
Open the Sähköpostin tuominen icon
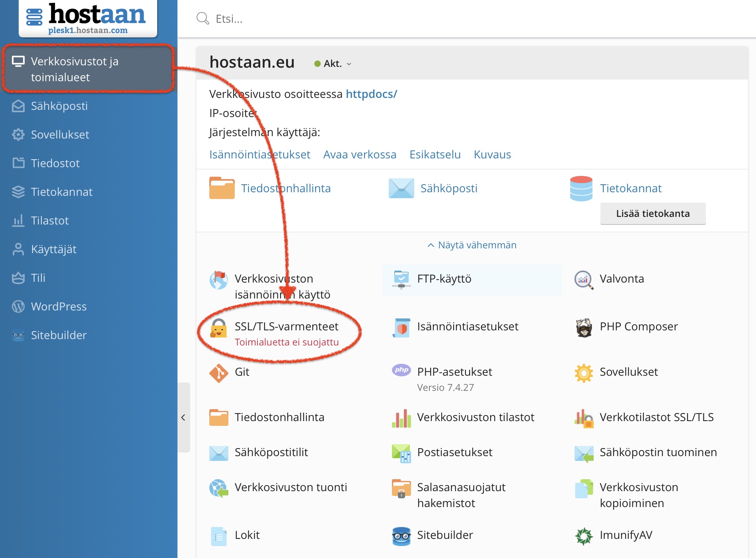point(584,453)
